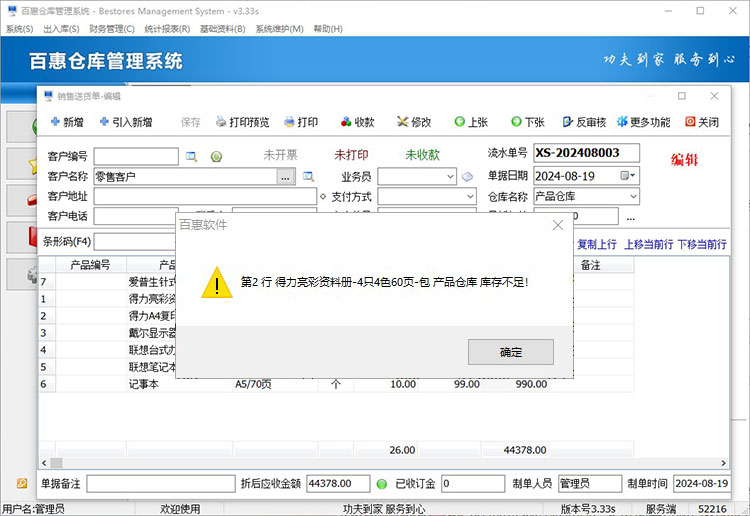The image size is (750, 516).
Task: Close the 百惠软件 warning dialog
Action: [558, 225]
